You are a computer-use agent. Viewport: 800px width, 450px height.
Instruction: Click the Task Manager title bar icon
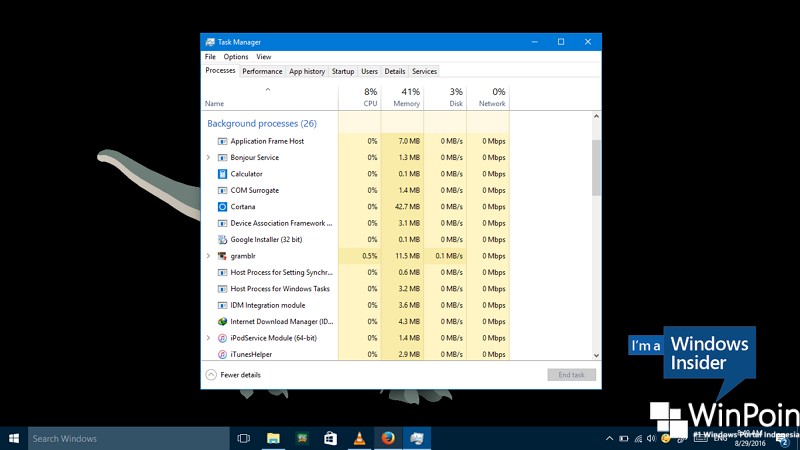[x=210, y=42]
